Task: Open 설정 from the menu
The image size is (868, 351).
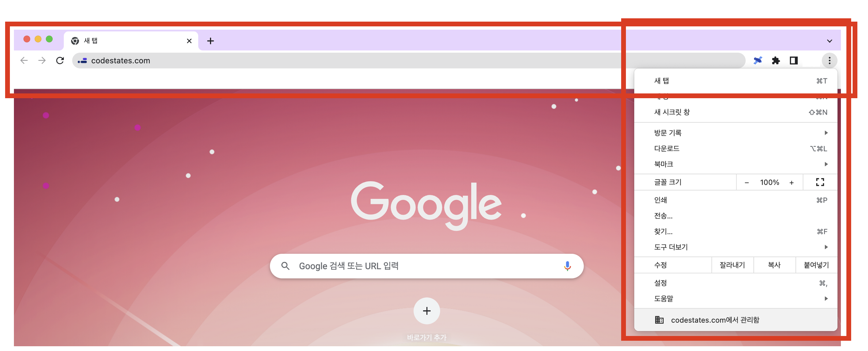Action: pyautogui.click(x=736, y=283)
